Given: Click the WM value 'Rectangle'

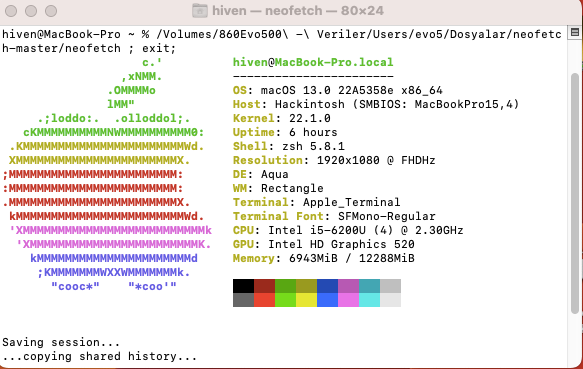Looking at the screenshot, I should click(292, 188).
